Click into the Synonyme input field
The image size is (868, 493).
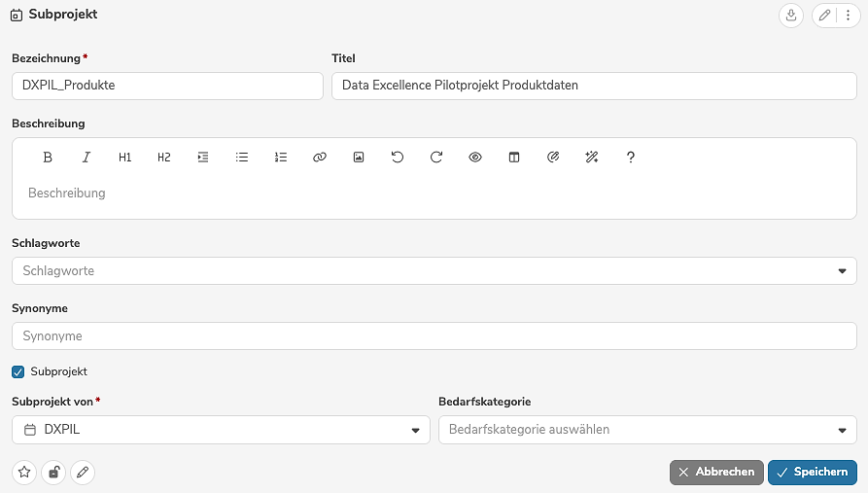pos(434,335)
